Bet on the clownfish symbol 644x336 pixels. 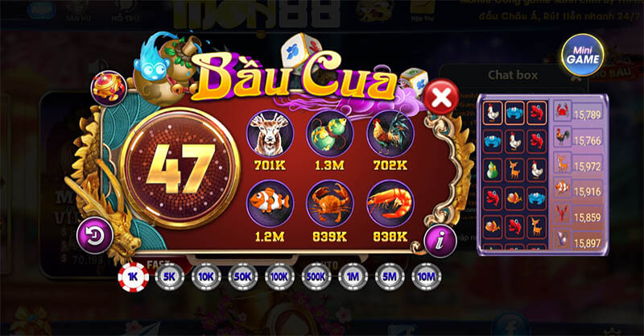click(x=270, y=204)
